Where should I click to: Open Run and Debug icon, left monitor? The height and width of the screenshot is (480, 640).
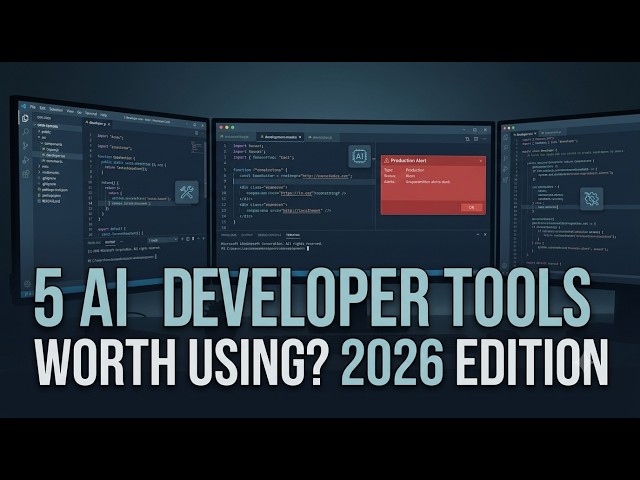25,160
